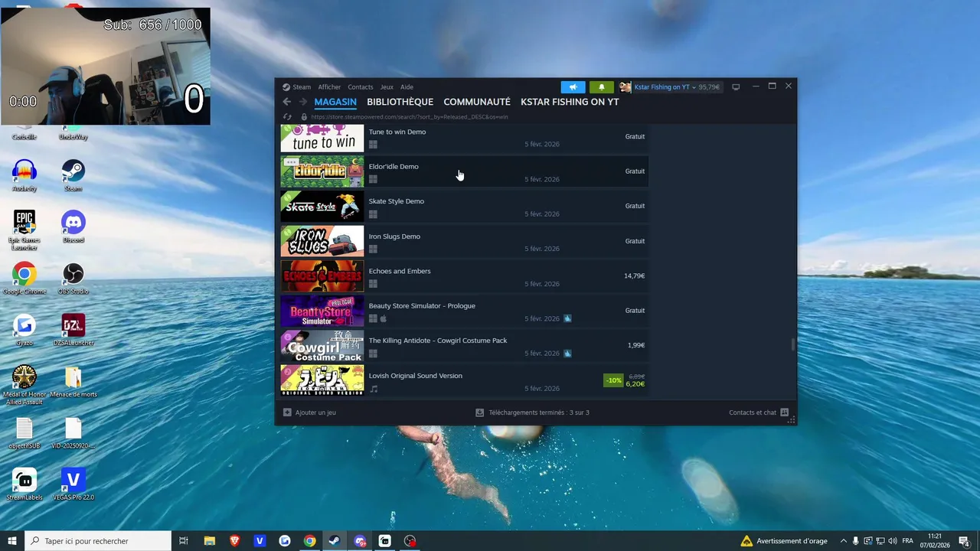The height and width of the screenshot is (551, 980).
Task: Open the green Steam notifications bell
Action: click(601, 87)
